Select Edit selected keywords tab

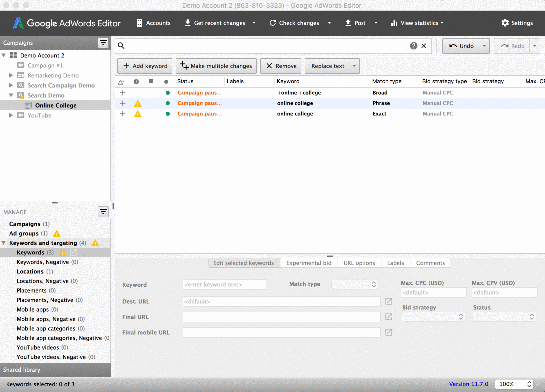click(244, 263)
